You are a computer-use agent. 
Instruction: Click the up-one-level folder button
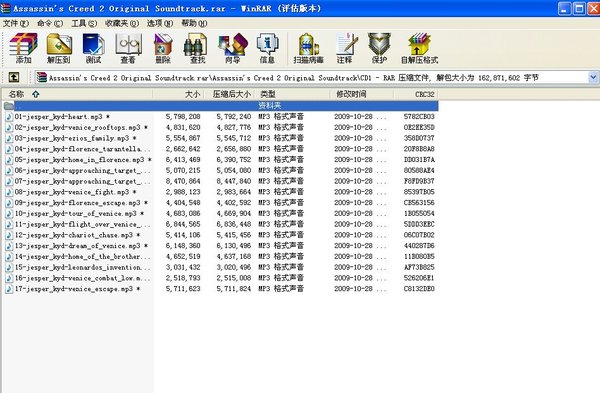pos(14,77)
